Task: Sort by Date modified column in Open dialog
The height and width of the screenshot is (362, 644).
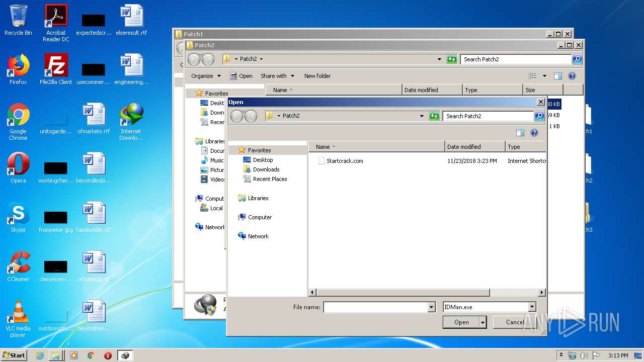Action: (x=475, y=147)
